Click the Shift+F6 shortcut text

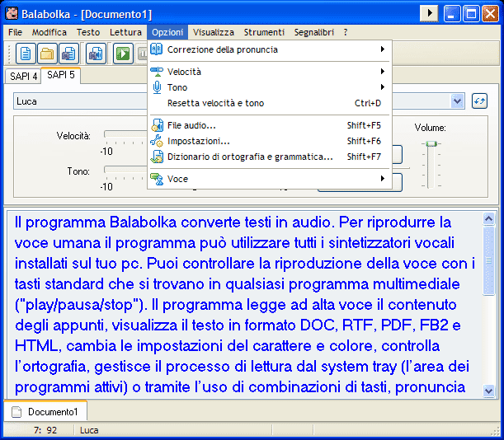pos(364,141)
